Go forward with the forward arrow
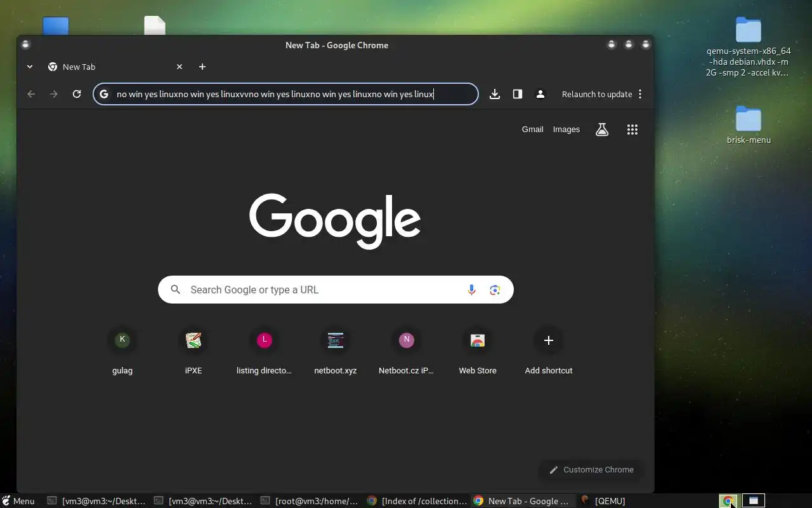The height and width of the screenshot is (508, 812). point(54,94)
